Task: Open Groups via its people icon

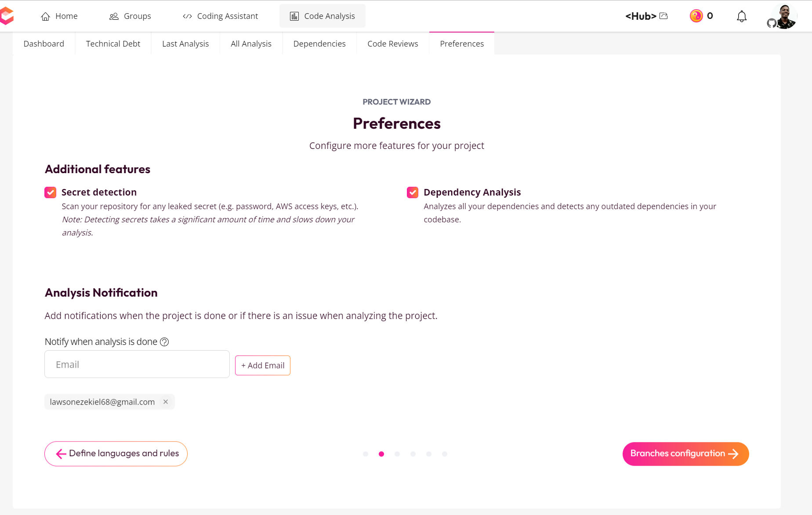Action: (113, 15)
